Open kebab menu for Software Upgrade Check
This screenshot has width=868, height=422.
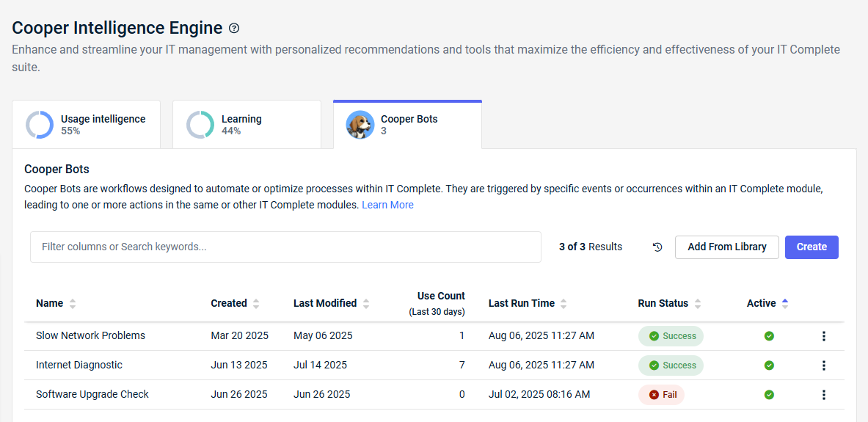(x=824, y=395)
